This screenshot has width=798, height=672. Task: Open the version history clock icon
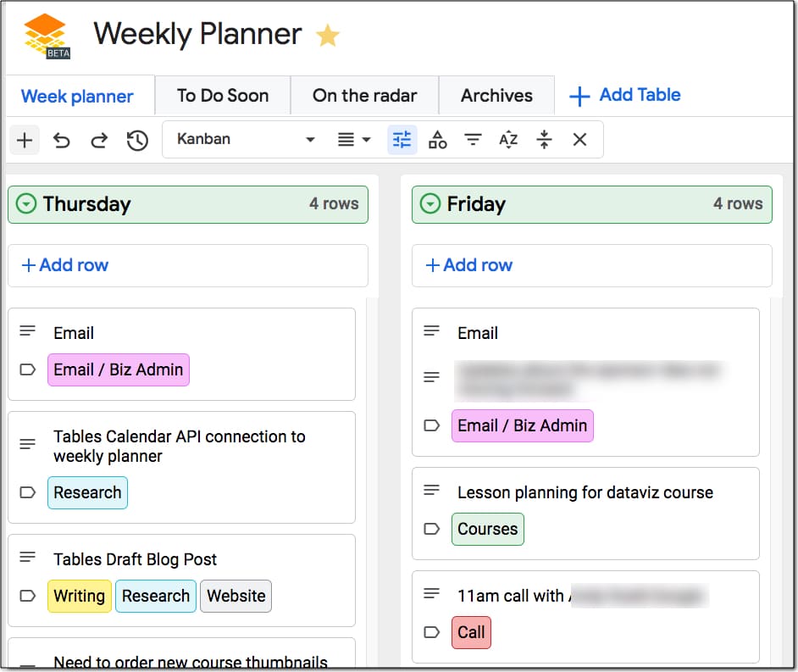[137, 140]
